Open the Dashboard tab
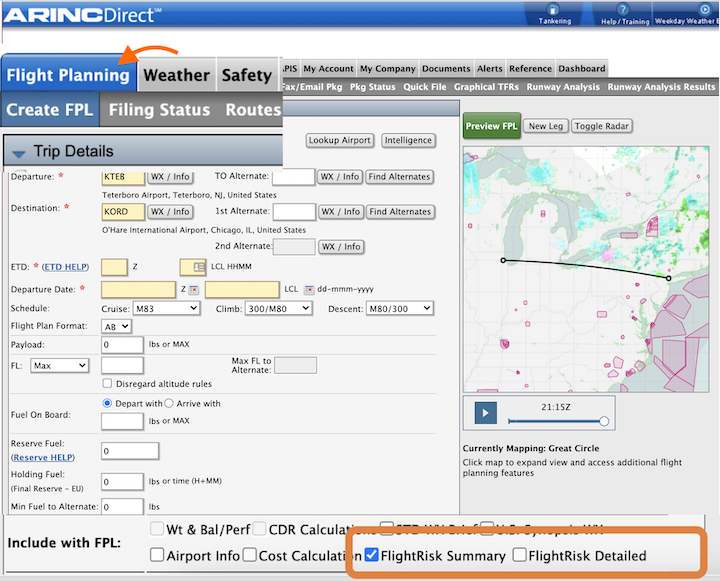The height and width of the screenshot is (581, 720). tap(582, 68)
